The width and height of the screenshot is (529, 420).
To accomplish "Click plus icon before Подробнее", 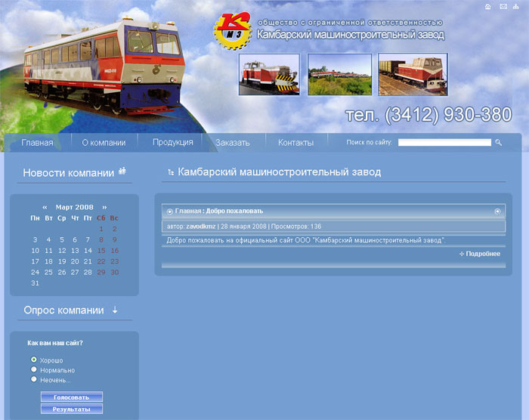I will click(462, 254).
